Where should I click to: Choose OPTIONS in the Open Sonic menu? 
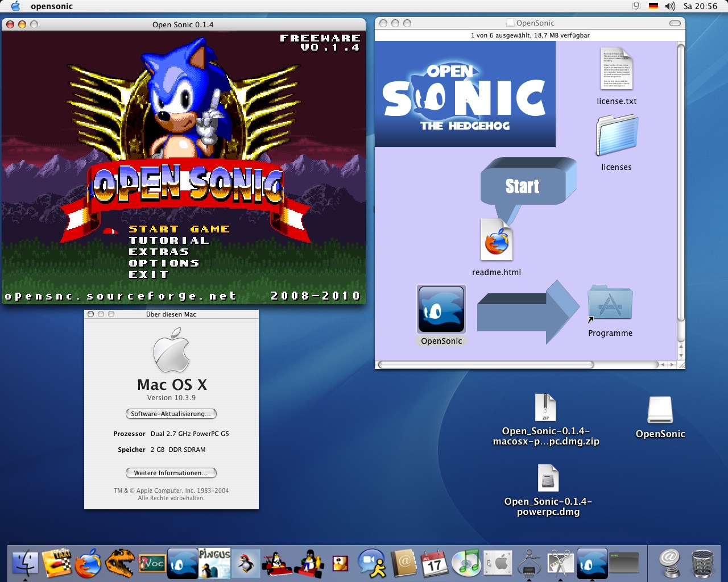[x=164, y=263]
